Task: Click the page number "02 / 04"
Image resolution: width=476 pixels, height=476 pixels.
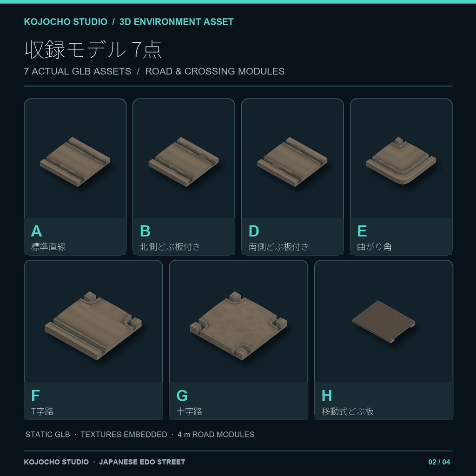Action: coord(439,462)
